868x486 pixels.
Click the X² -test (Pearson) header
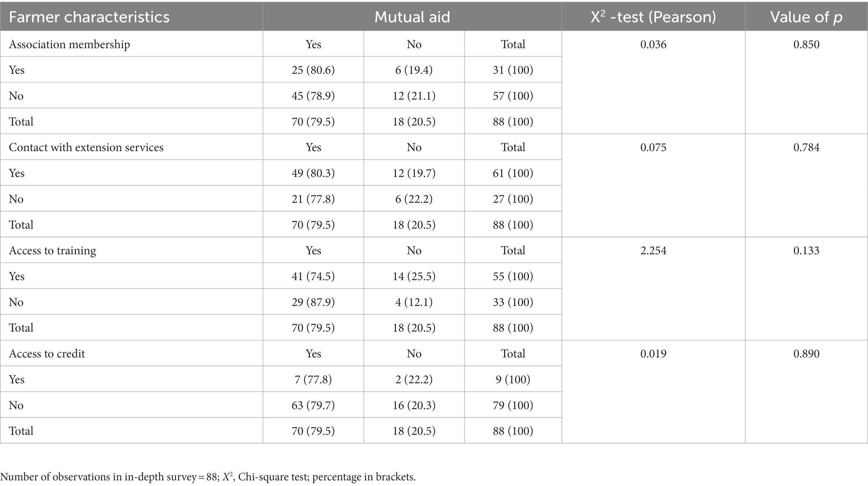point(653,17)
